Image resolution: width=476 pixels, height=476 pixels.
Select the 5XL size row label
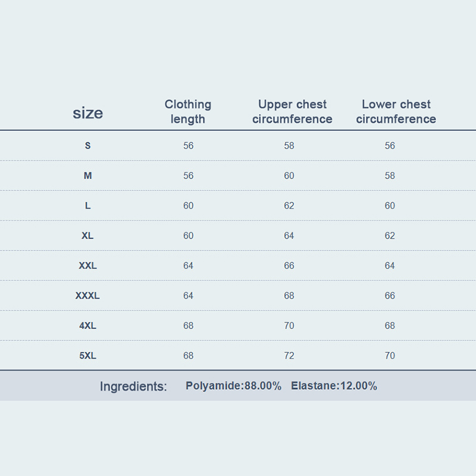(87, 356)
